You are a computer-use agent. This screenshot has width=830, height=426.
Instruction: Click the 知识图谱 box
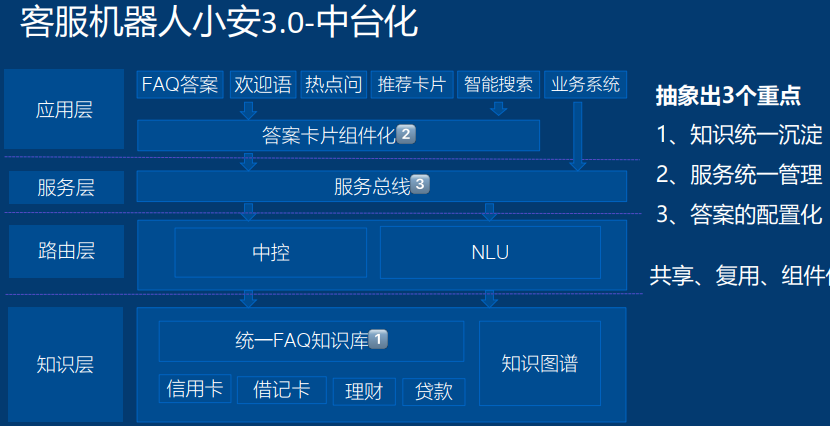(540, 363)
